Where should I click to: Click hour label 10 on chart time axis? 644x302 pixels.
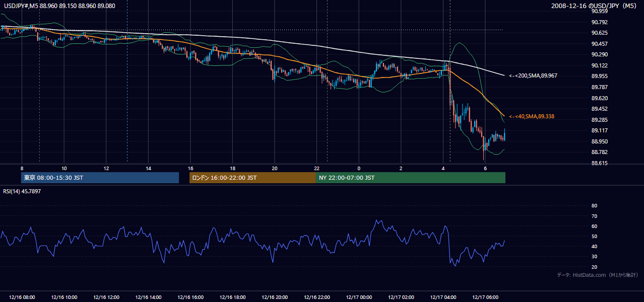64,168
